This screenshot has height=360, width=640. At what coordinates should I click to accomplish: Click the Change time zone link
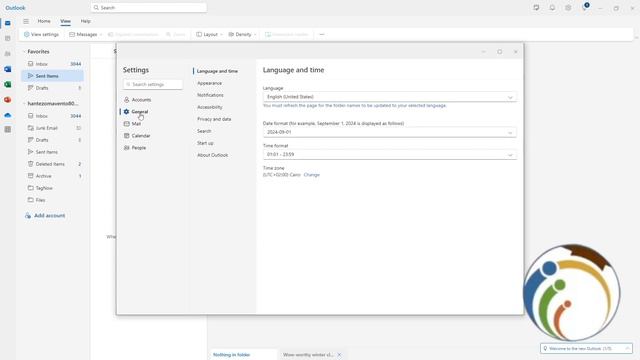coord(312,175)
